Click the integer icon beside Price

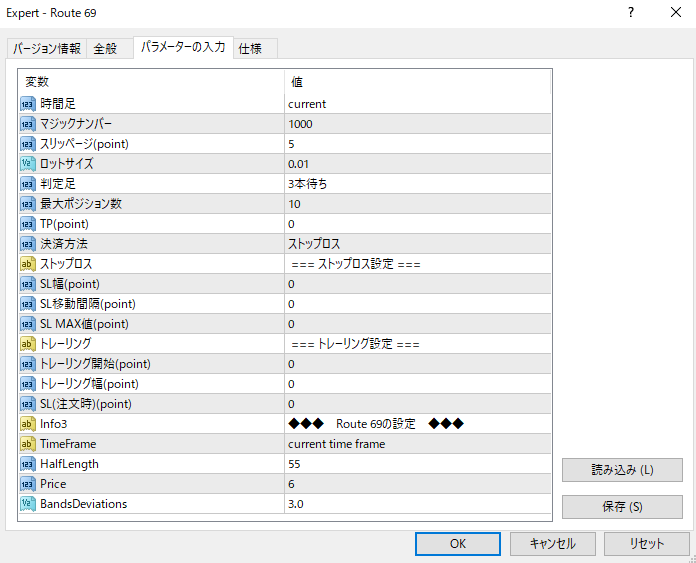[28, 484]
